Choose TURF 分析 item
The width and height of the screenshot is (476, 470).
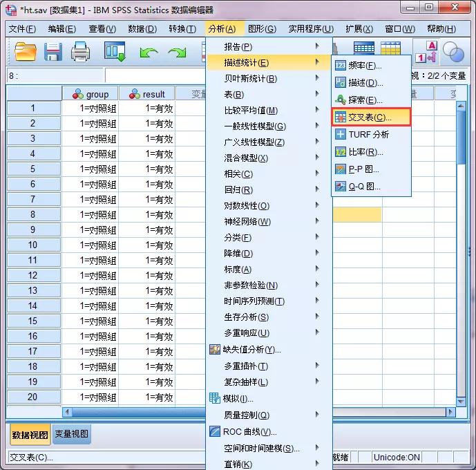click(371, 135)
